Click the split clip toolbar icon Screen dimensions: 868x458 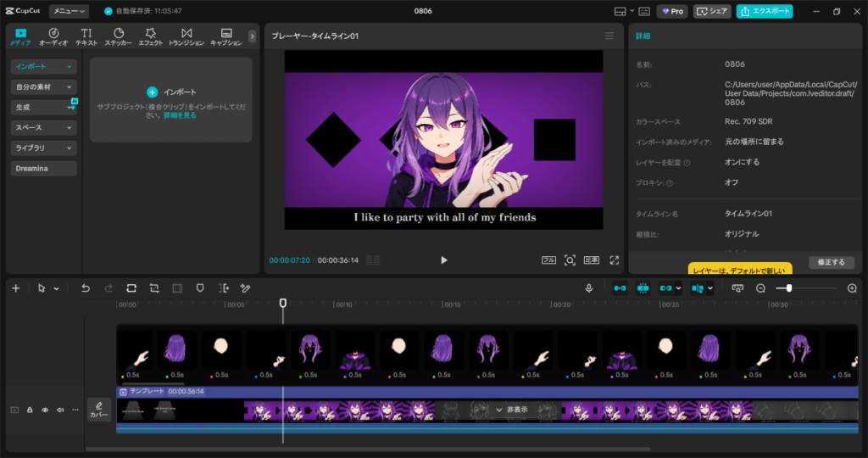(x=177, y=288)
